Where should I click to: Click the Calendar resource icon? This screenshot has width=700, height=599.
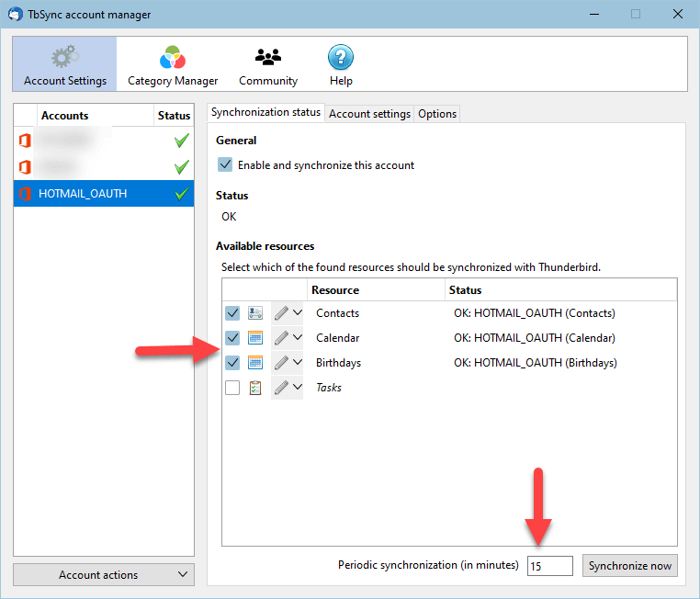coord(254,338)
